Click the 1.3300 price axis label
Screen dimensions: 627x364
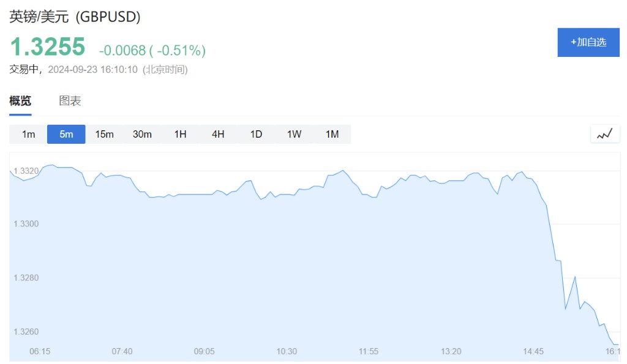[26, 224]
